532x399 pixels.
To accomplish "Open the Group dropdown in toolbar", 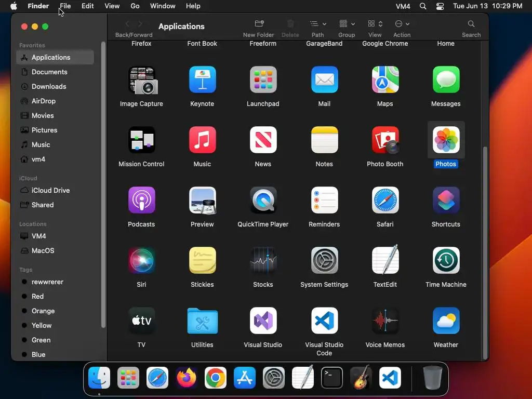I will (x=347, y=24).
